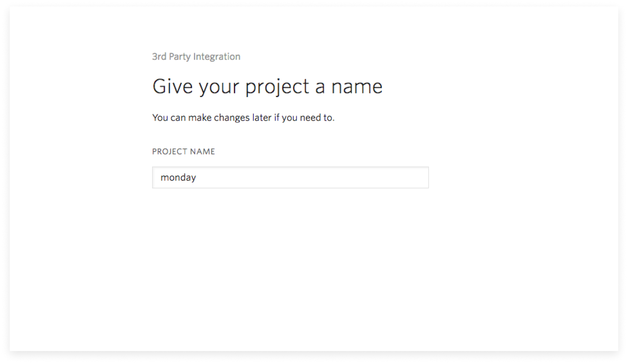Click the word 'changes' in the subtitle

[231, 118]
